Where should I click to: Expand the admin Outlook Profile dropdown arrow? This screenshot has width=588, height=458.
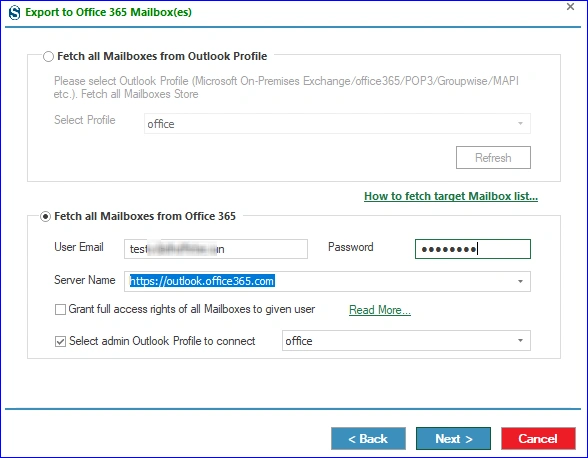(x=520, y=341)
